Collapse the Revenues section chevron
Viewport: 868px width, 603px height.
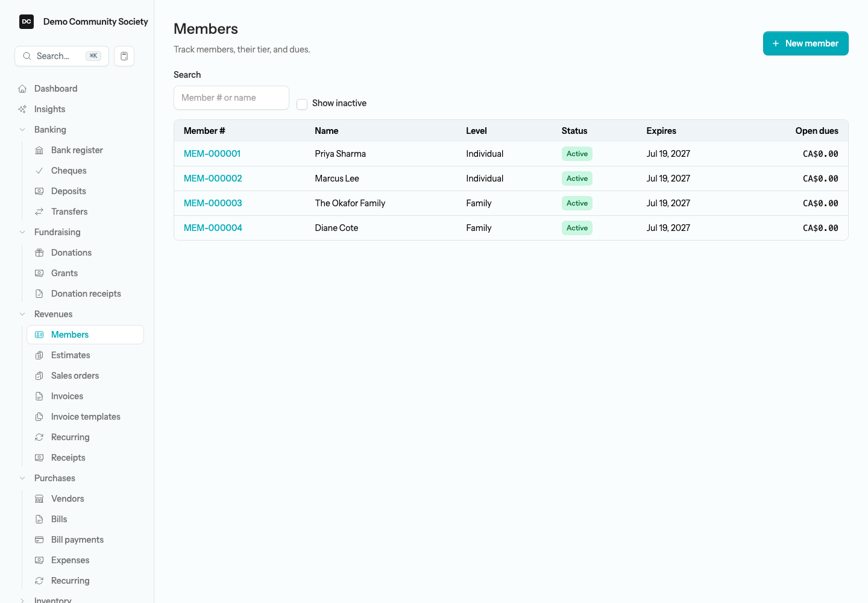click(x=22, y=314)
